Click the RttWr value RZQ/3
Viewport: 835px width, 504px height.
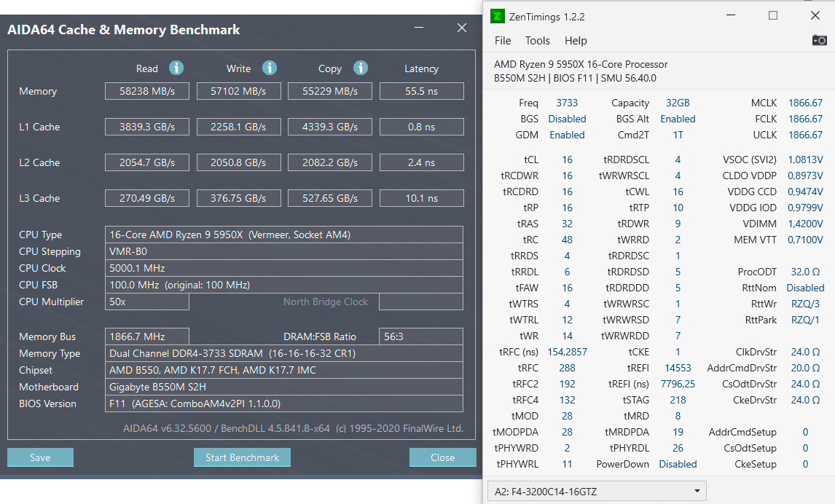(805, 304)
